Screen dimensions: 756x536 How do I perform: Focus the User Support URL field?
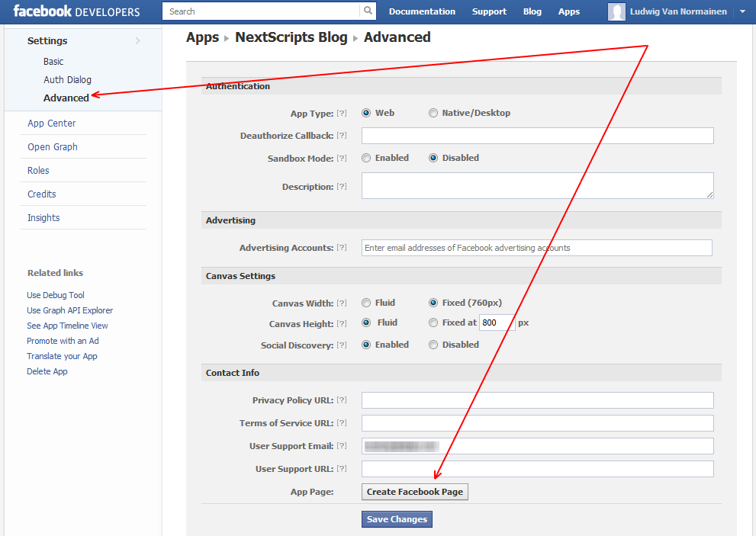pos(538,469)
